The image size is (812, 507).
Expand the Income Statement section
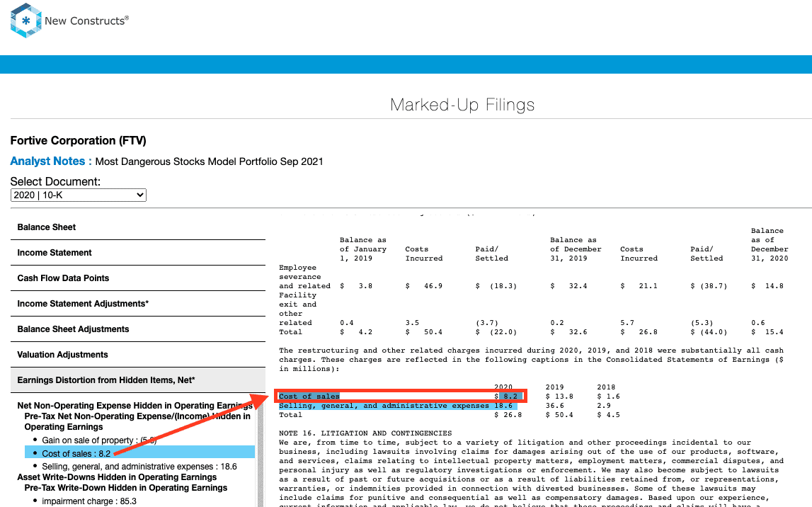(x=138, y=253)
